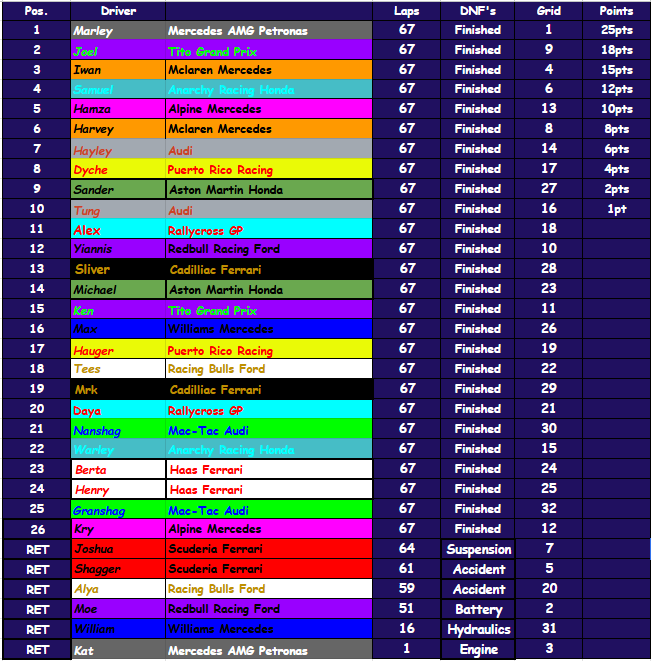Image resolution: width=651 pixels, height=661 pixels.
Task: Click the 10pts points cell
Action: pos(616,109)
